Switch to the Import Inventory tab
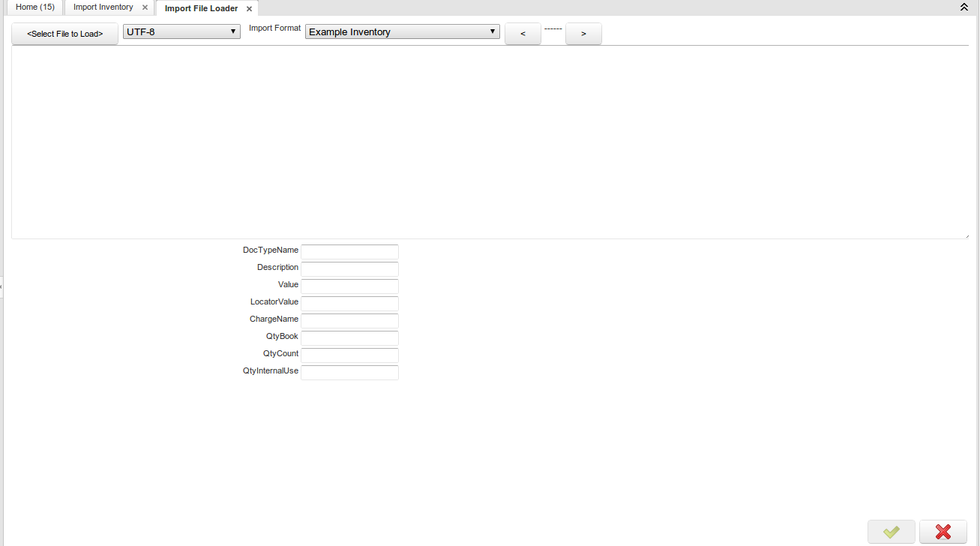 [x=103, y=7]
